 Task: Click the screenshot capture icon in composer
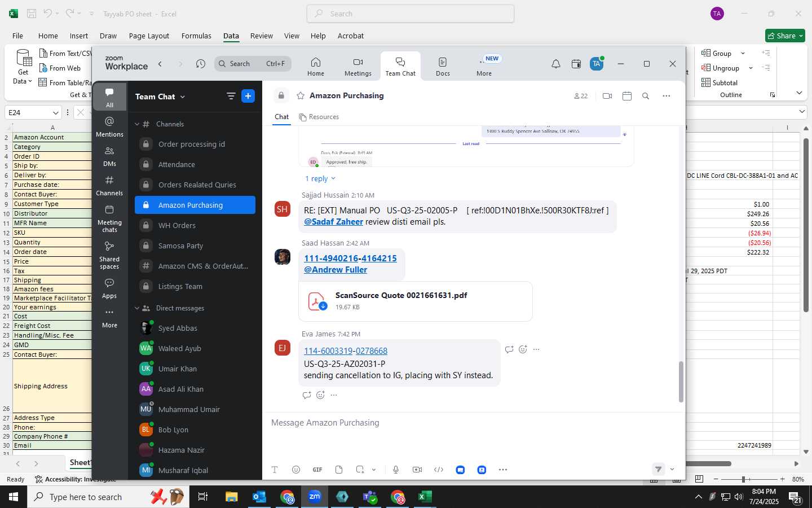(x=360, y=470)
